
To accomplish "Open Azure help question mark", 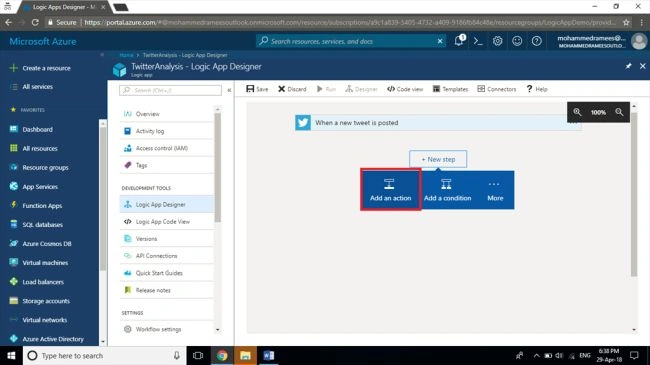I will point(536,41).
